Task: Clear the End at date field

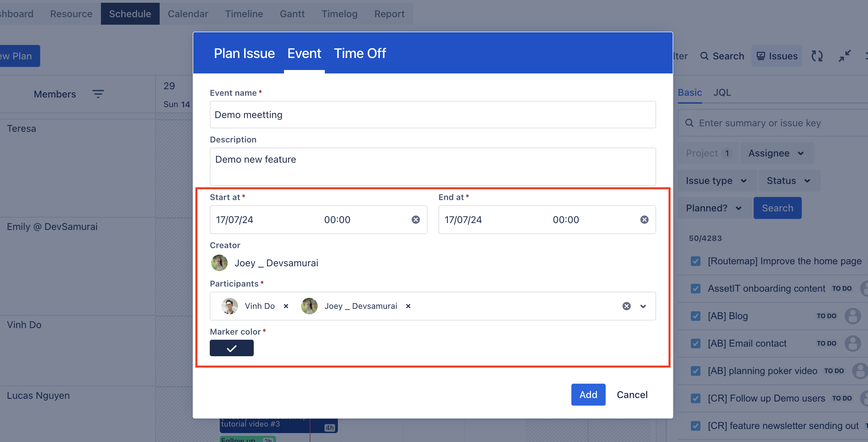Action: 644,220
